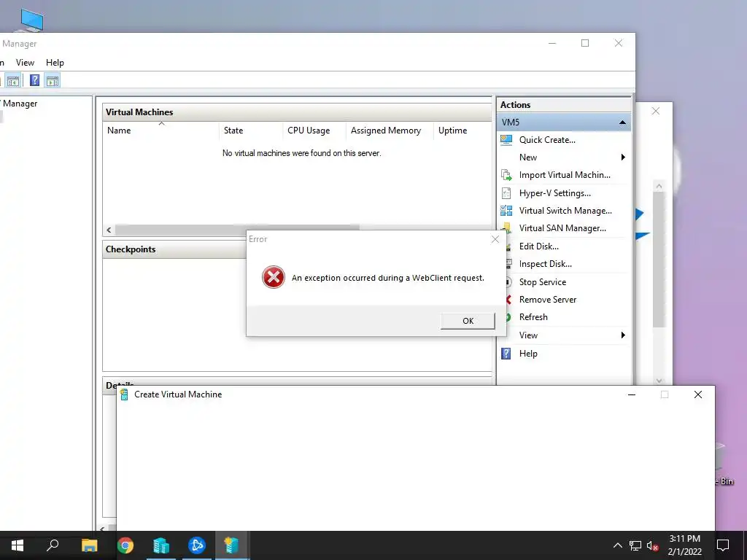The height and width of the screenshot is (560, 747).
Task: Click the network tray icon
Action: click(x=635, y=545)
